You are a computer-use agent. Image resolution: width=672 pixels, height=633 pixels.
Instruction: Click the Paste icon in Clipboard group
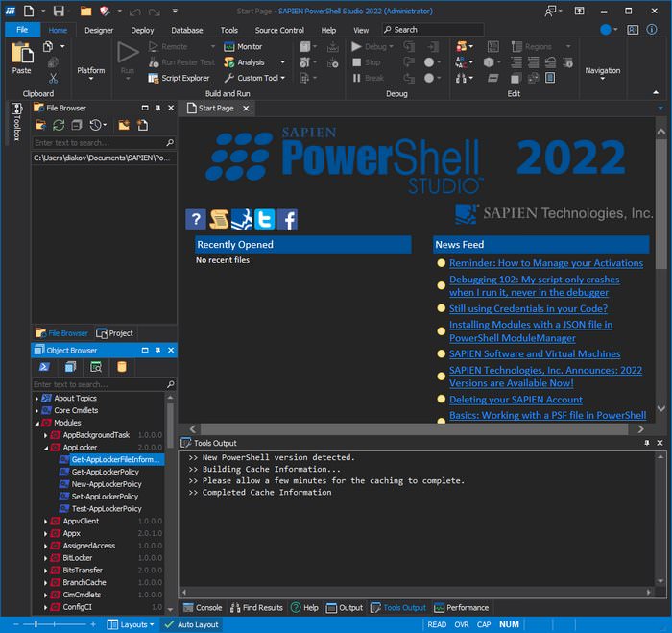[22, 53]
